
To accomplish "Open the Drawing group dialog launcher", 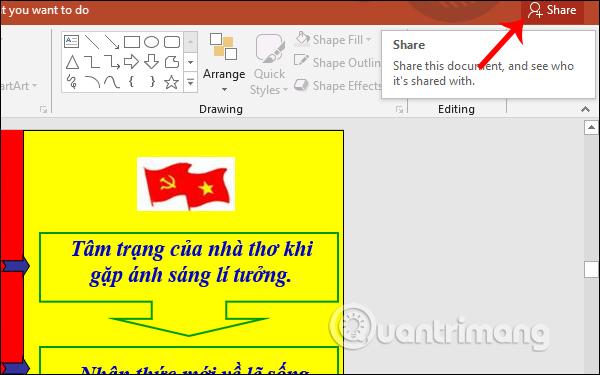I will tap(399, 110).
